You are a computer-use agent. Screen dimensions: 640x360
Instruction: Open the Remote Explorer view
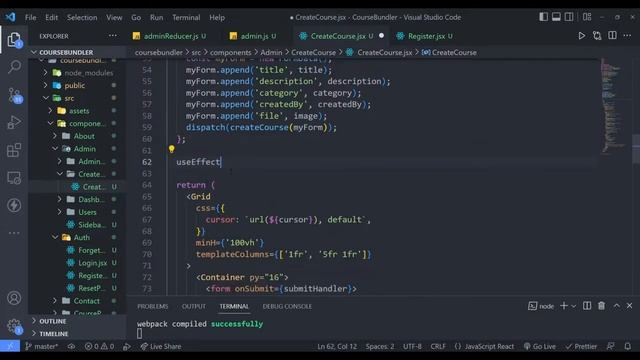click(14, 178)
